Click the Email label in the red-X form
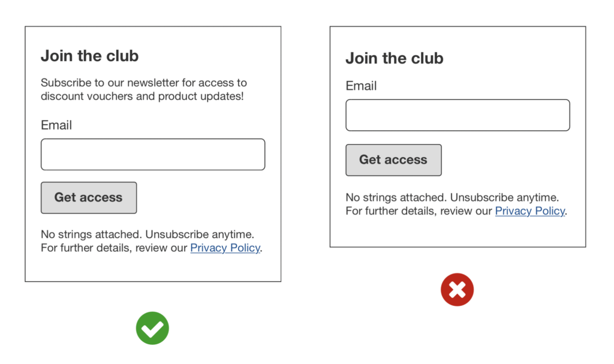The width and height of the screenshot is (614, 364). [x=361, y=86]
